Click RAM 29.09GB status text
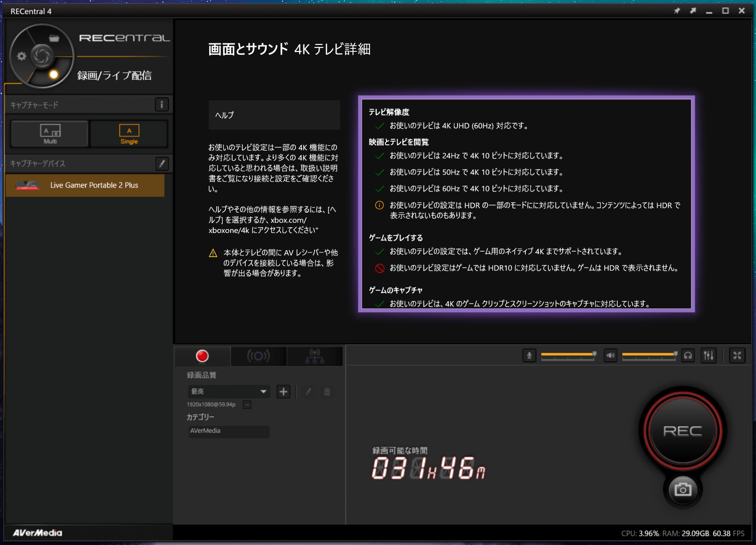Screen dimensions: 756x545 pos(687,534)
